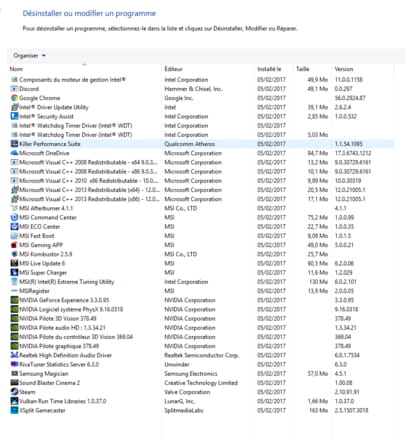Click the MSI Gaming APP icon
This screenshot has height=440, width=405.
pyautogui.click(x=14, y=245)
